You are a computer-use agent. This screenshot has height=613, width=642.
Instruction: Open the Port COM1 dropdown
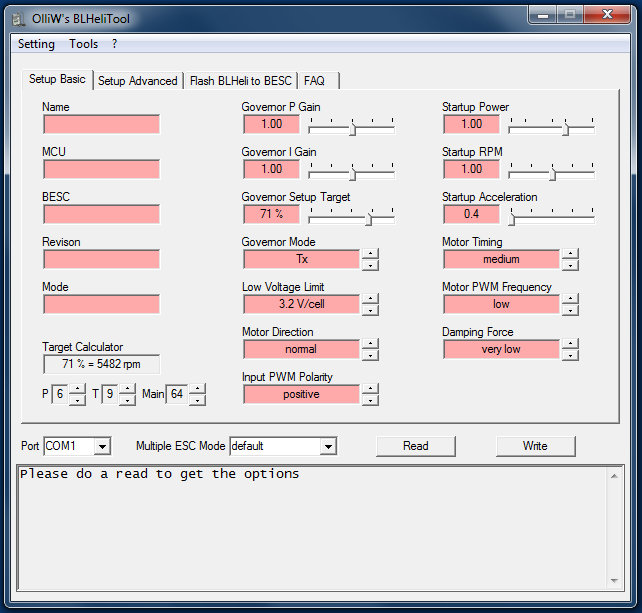coord(102,446)
